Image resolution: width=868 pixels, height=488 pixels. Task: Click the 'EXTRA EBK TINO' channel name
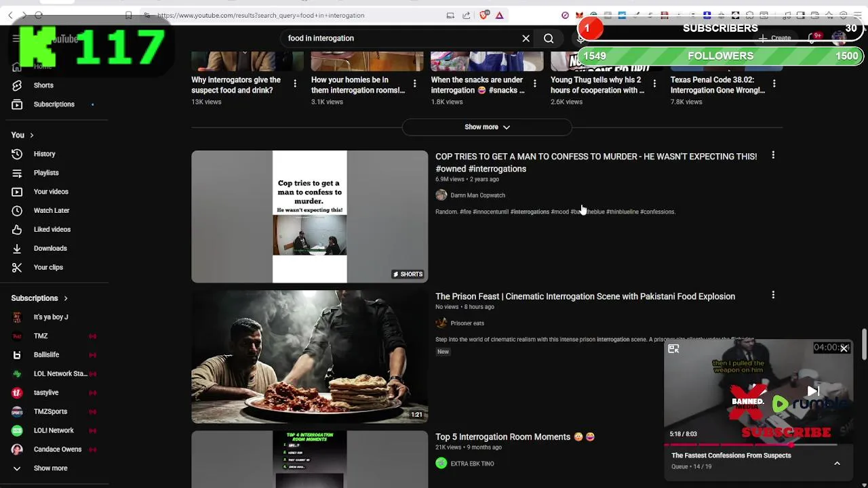pyautogui.click(x=472, y=464)
